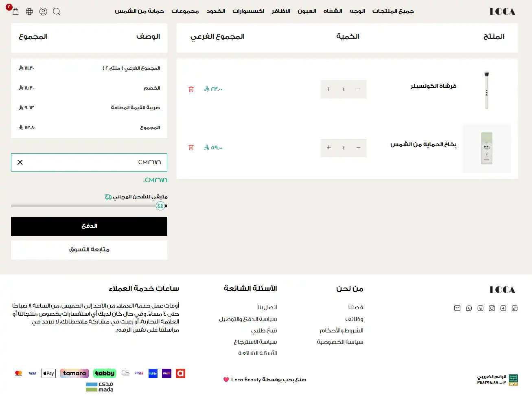532x396 pixels.
Task: Increase quantity of بخاخ الحماية من الشمس
Action: pos(329,147)
